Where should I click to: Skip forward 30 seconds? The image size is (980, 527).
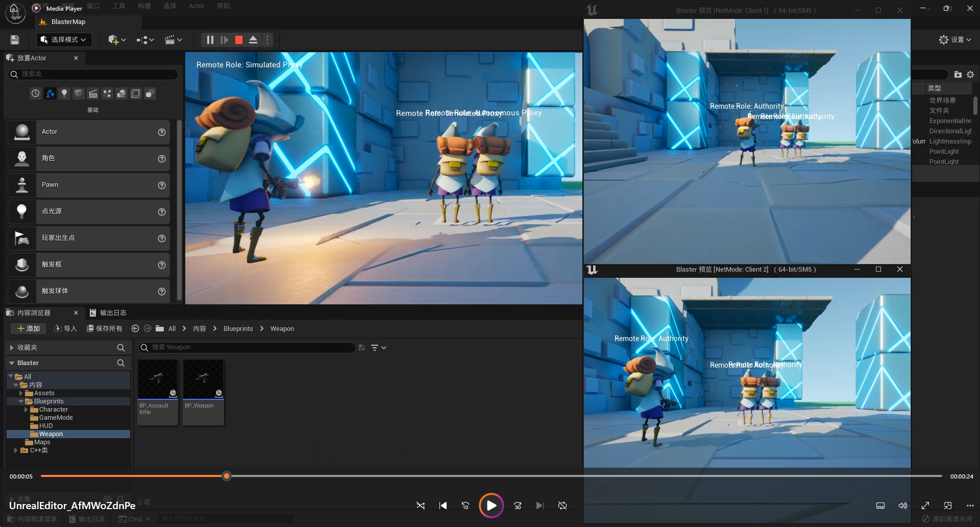[x=518, y=506]
